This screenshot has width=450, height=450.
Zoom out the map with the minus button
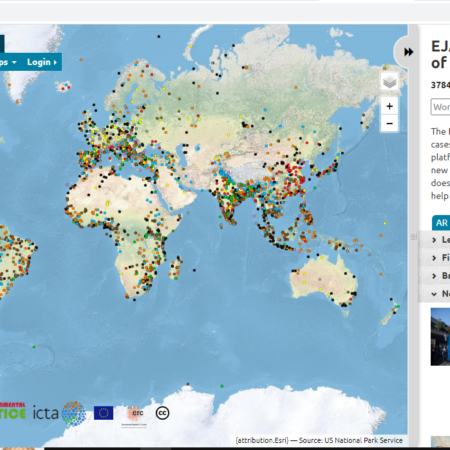(389, 124)
